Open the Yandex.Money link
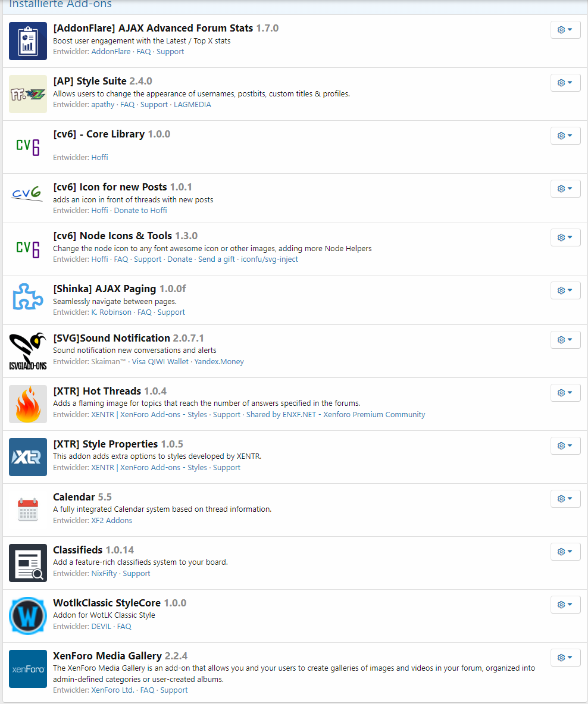Image resolution: width=588 pixels, height=704 pixels. coord(219,362)
